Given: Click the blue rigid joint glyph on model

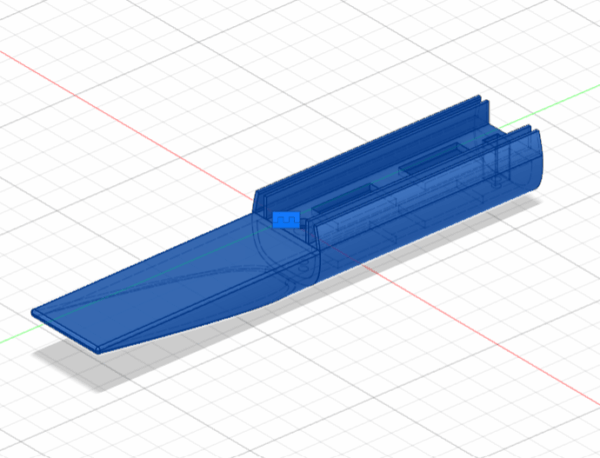Looking at the screenshot, I should pyautogui.click(x=286, y=220).
